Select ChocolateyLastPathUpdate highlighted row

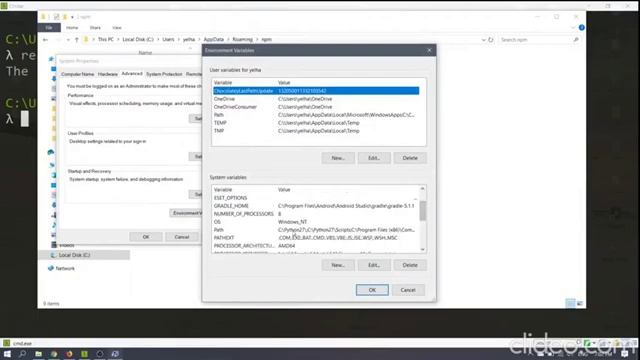point(316,91)
